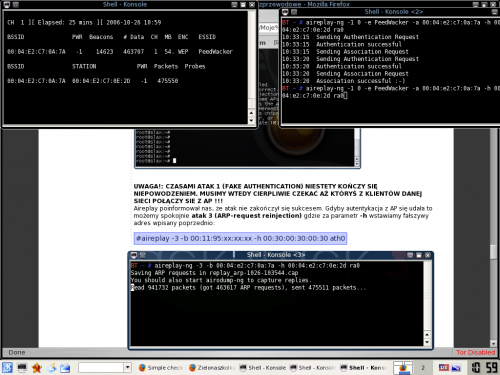Launch the terminal from the taskbar panel icon
Viewport: 500px width, 375px height.
tap(22, 368)
